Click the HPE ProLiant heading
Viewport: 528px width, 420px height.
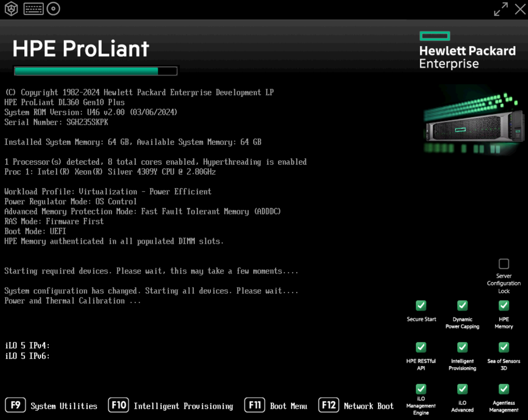tap(81, 49)
